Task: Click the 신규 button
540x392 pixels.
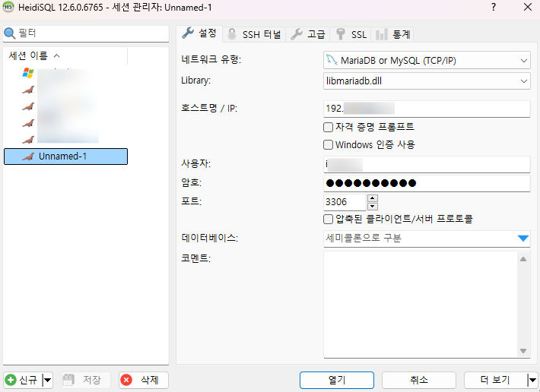Action: [23, 380]
